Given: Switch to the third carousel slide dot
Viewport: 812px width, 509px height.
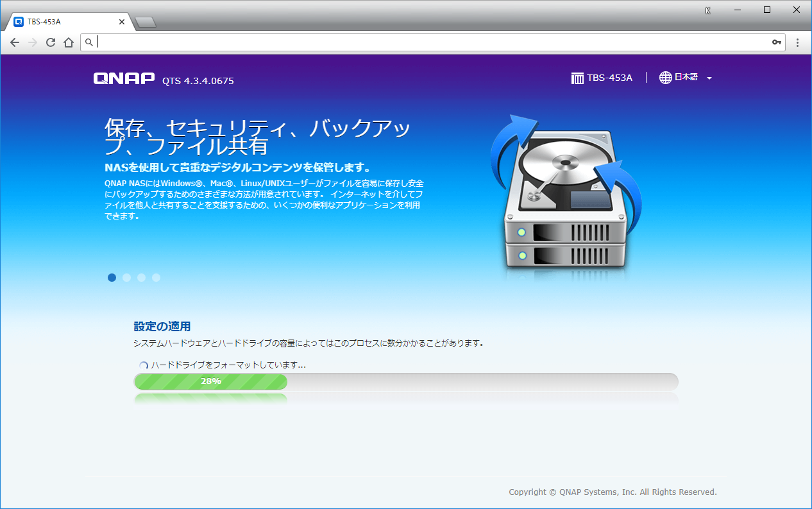Looking at the screenshot, I should pos(142,277).
